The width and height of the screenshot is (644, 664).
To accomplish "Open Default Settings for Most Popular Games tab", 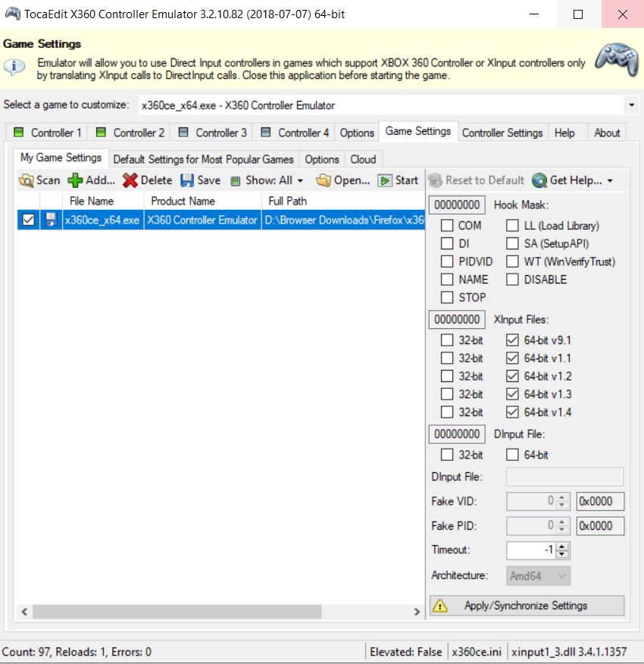I will click(203, 159).
